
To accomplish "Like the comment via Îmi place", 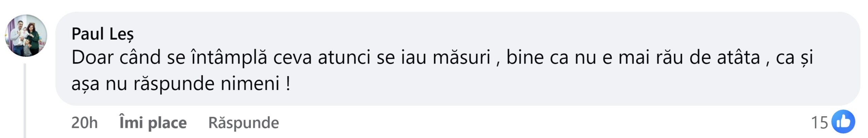I will coord(153,122).
